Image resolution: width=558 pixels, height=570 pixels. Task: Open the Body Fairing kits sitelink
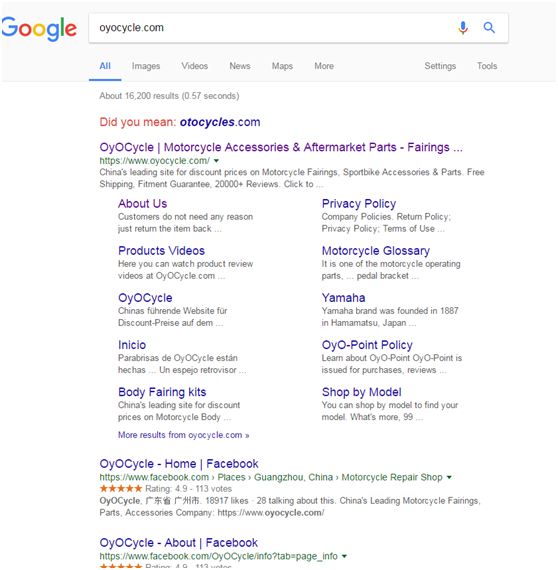[162, 392]
